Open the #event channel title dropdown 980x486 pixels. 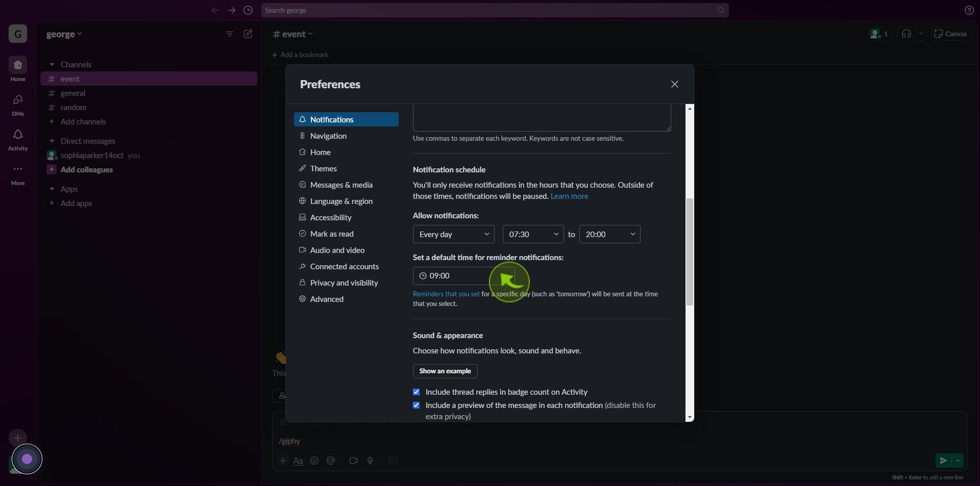pos(292,34)
